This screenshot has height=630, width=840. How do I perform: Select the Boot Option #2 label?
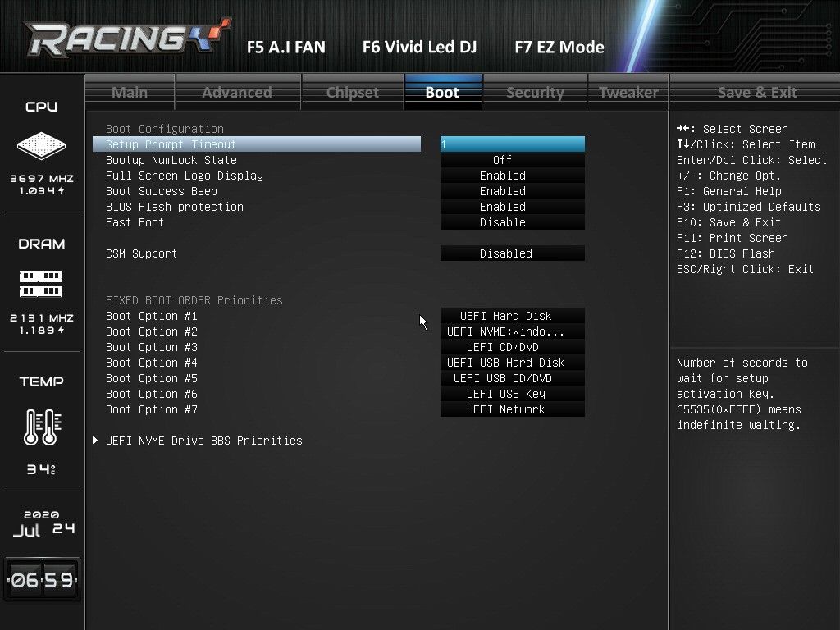click(x=152, y=331)
